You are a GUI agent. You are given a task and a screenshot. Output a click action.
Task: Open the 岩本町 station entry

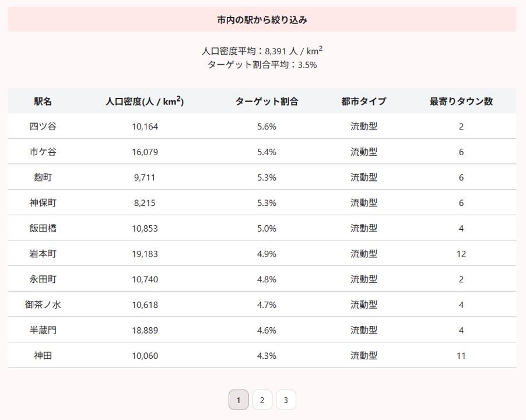(43, 254)
